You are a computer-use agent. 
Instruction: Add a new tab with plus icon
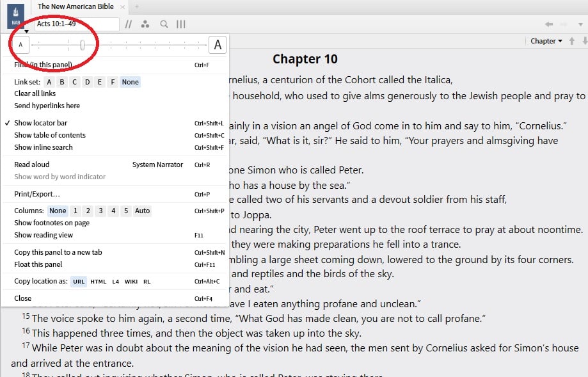[x=137, y=6]
